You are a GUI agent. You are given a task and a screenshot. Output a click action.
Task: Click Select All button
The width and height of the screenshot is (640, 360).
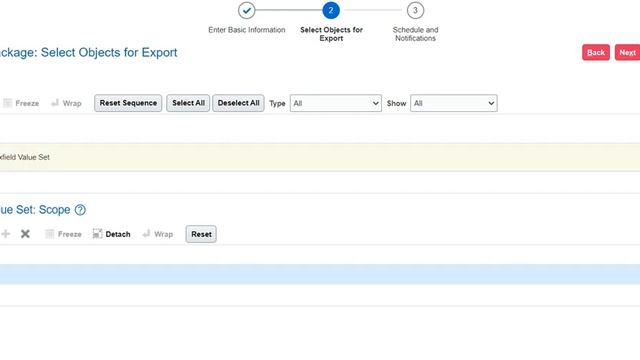(x=188, y=103)
